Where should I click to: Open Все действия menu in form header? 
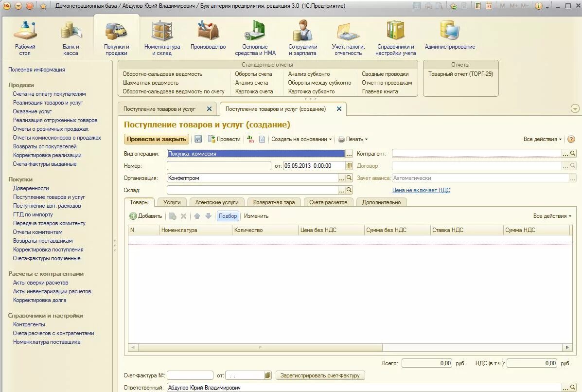click(542, 139)
